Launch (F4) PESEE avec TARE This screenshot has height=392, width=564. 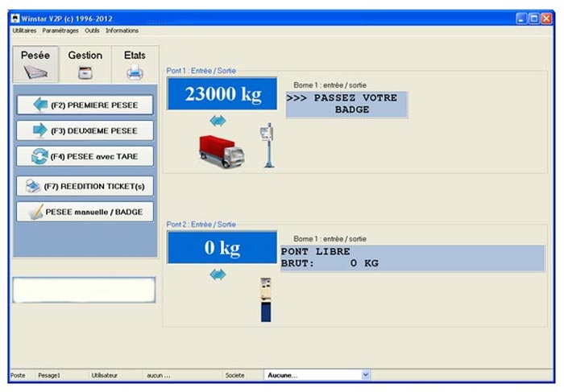coord(85,156)
